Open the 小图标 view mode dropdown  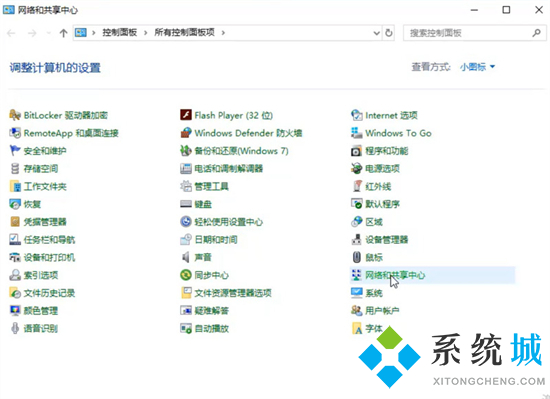point(477,67)
